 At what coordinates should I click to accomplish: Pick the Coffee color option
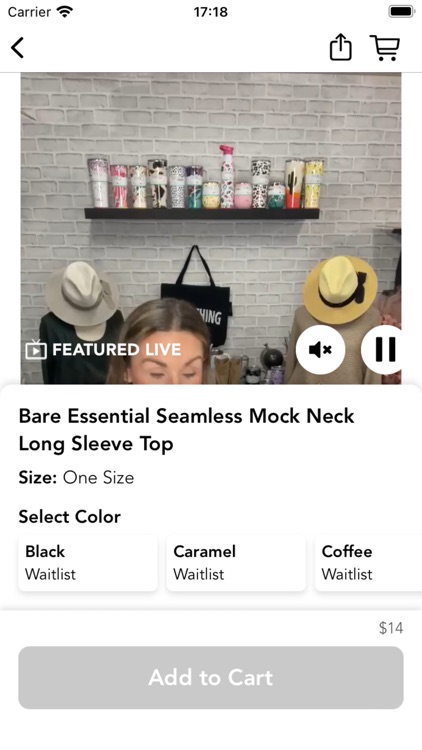(x=368, y=563)
